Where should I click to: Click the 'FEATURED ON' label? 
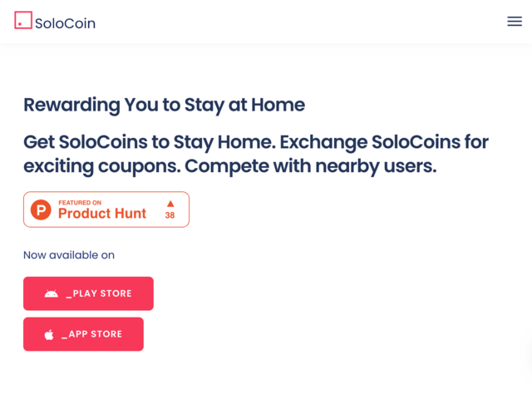[80, 203]
